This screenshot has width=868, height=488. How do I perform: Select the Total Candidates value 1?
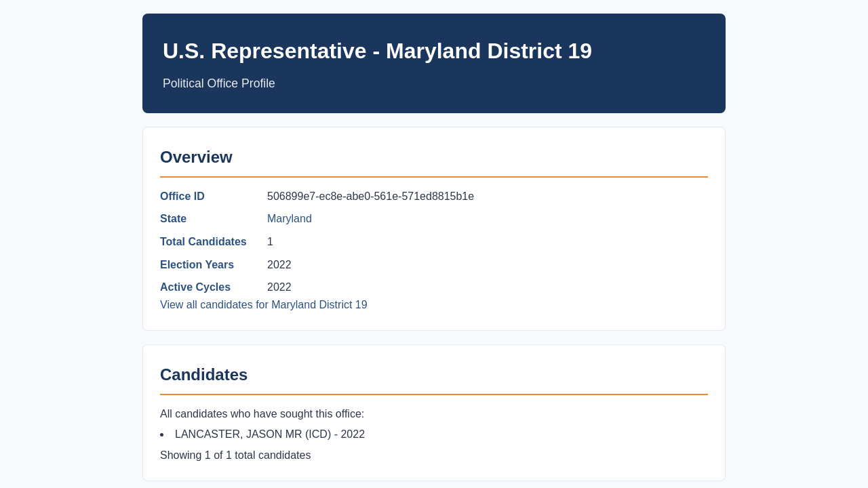(270, 242)
